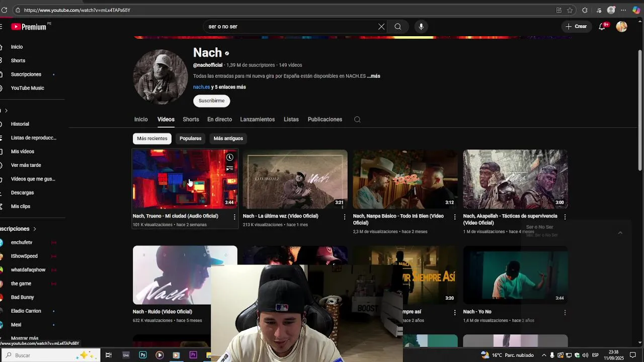Switch to the En directo tab
The width and height of the screenshot is (644, 362).
(219, 119)
